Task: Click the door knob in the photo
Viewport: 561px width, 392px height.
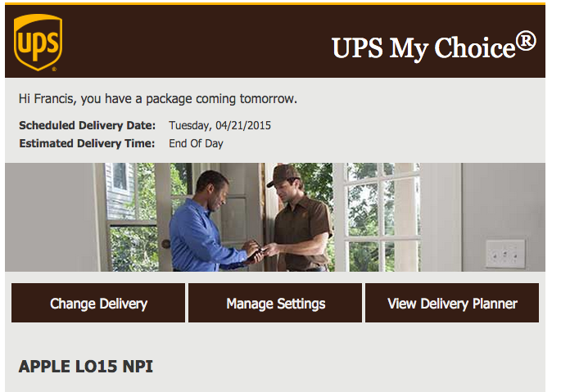Action: pyautogui.click(x=165, y=244)
